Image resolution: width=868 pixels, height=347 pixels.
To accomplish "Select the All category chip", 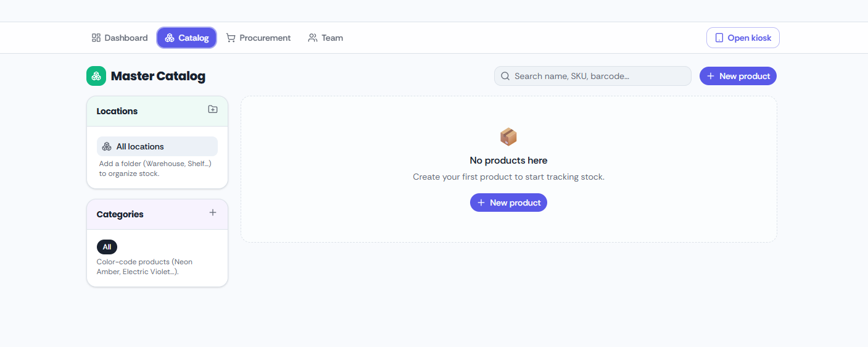I will point(107,247).
